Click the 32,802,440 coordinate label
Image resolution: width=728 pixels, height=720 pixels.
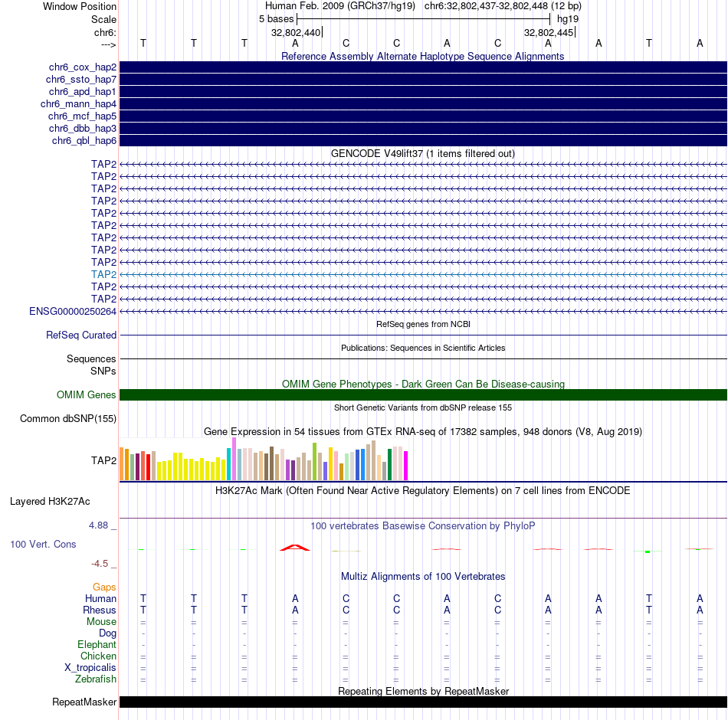(x=296, y=32)
